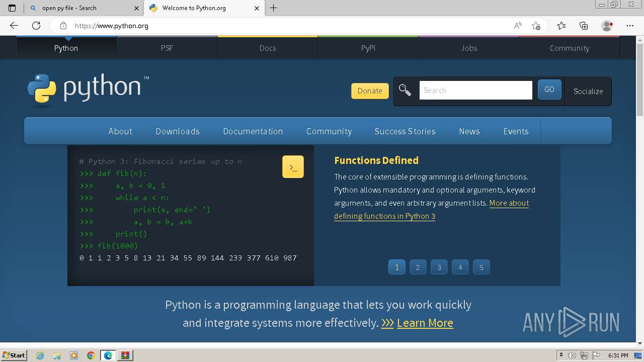Close the open py file search tab
This screenshot has width=644, height=362.
coord(136,8)
